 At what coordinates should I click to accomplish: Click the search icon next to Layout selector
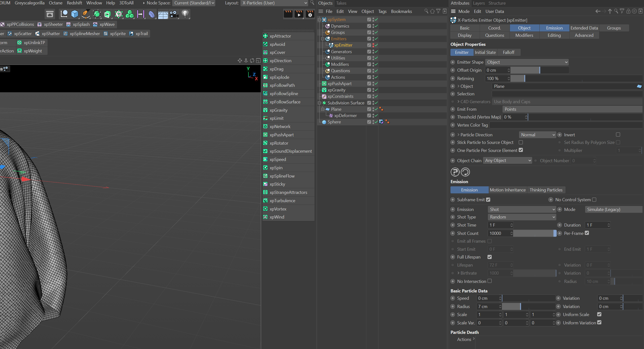pyautogui.click(x=312, y=3)
